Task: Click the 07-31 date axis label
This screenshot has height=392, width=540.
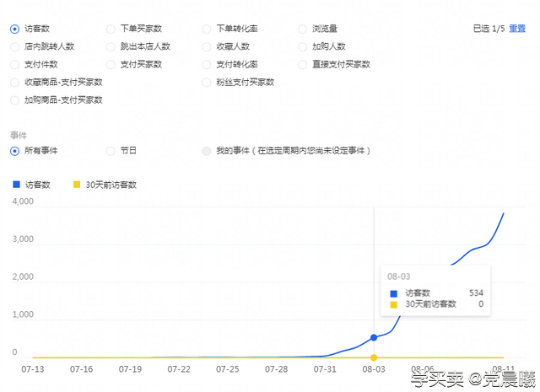Action: pos(325,369)
